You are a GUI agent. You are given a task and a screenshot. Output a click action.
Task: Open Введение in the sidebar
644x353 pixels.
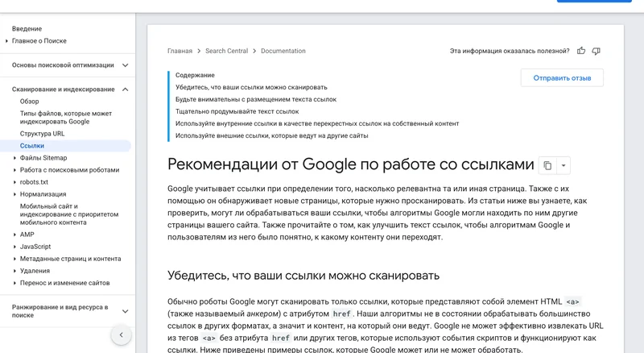tap(27, 29)
